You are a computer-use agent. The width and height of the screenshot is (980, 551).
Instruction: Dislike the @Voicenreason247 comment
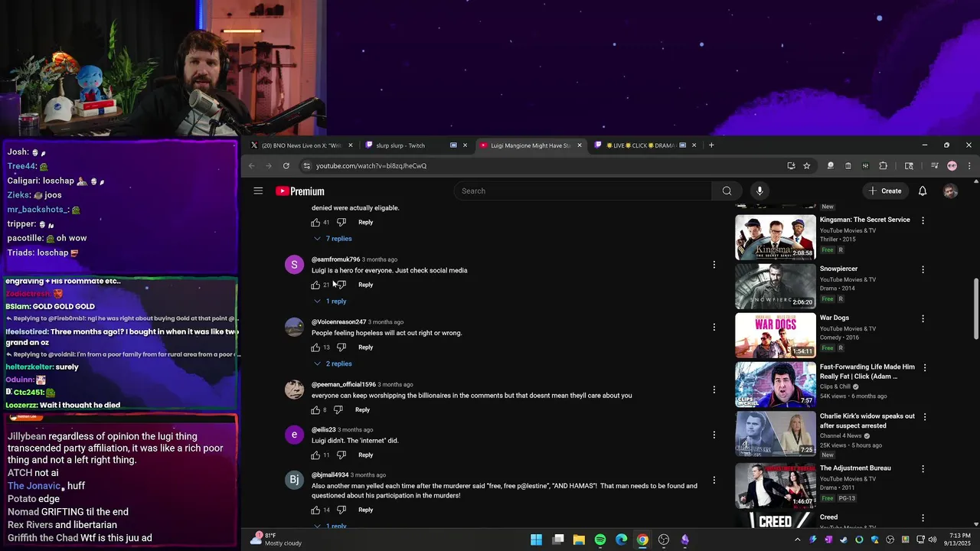(341, 347)
